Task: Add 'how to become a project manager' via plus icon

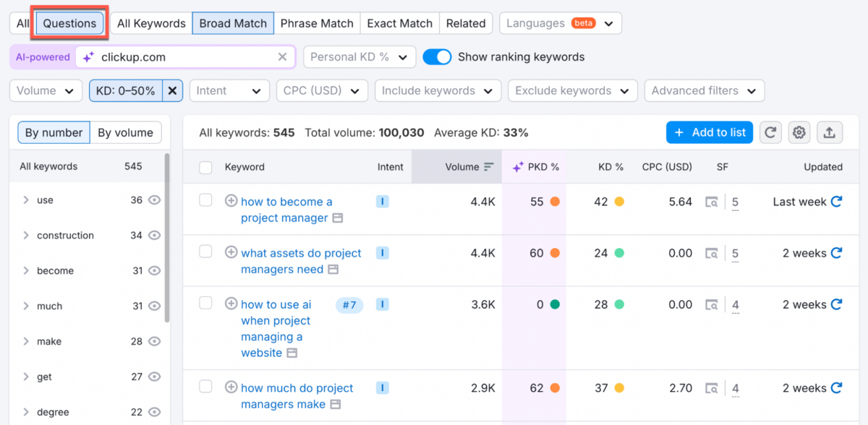Action: [x=231, y=201]
